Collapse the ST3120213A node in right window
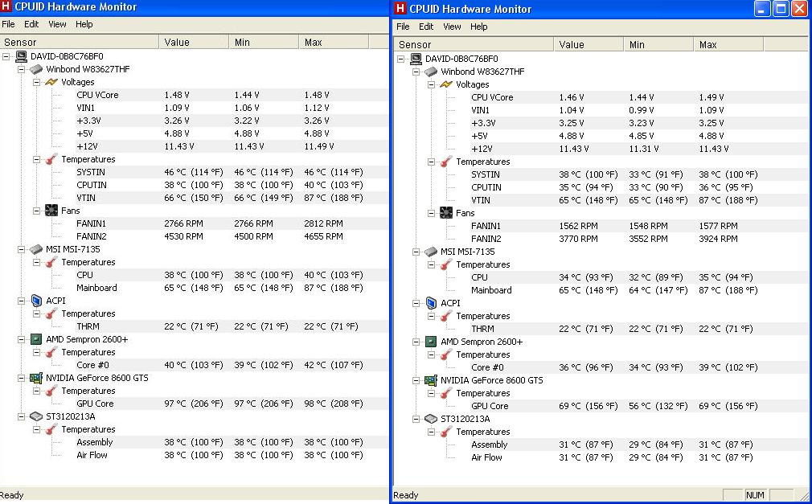 tap(416, 419)
